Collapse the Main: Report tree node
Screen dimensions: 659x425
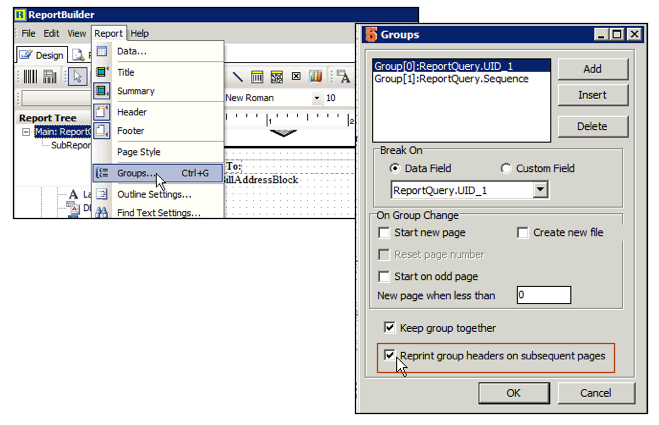(x=26, y=132)
